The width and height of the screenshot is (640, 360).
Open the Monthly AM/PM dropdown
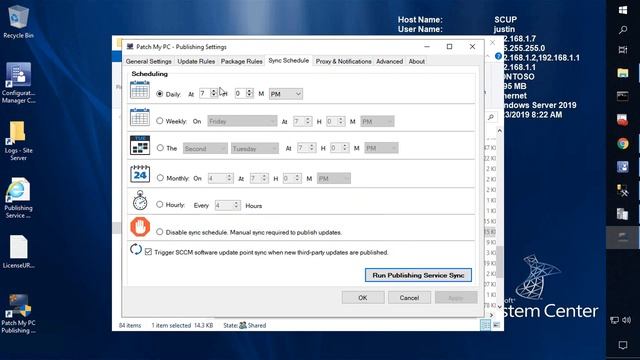(333, 178)
